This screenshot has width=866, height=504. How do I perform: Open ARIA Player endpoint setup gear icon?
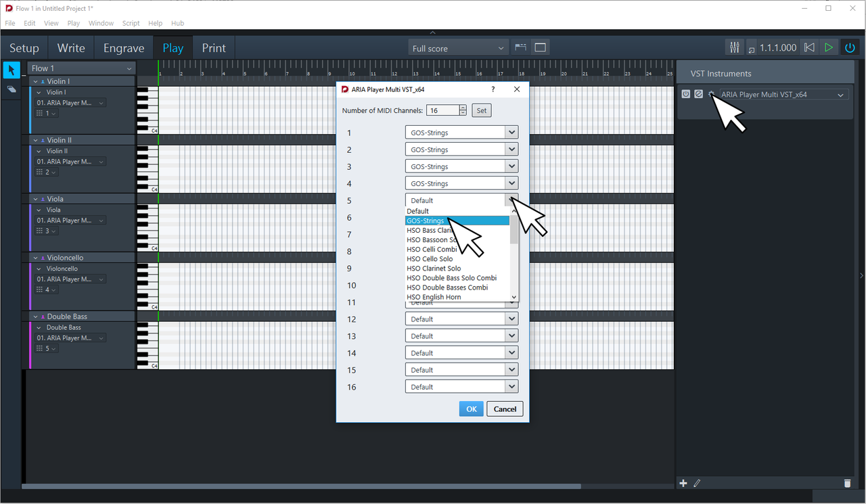pos(711,94)
